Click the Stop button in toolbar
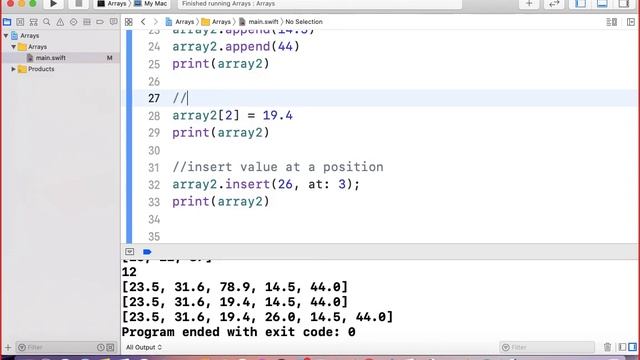This screenshot has height=360, width=640. 79,4
